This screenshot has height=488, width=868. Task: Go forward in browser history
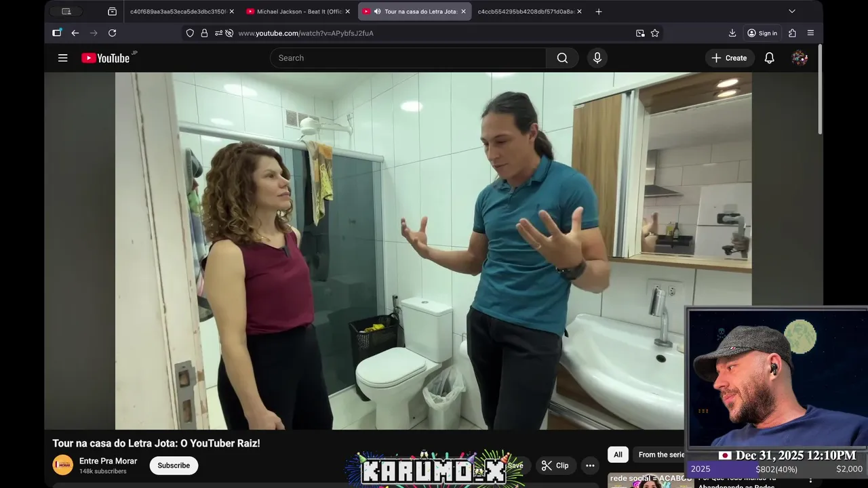[94, 33]
